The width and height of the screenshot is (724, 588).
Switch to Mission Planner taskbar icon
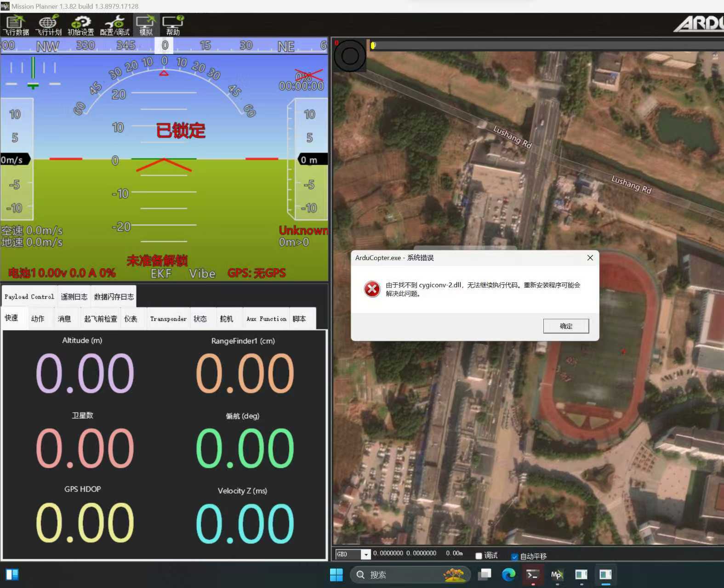coord(557,575)
